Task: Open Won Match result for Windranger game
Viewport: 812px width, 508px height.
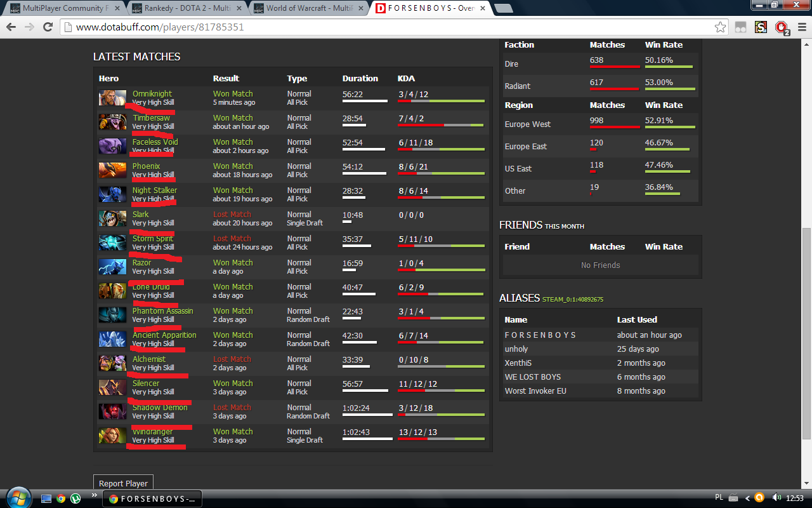Action: point(233,432)
